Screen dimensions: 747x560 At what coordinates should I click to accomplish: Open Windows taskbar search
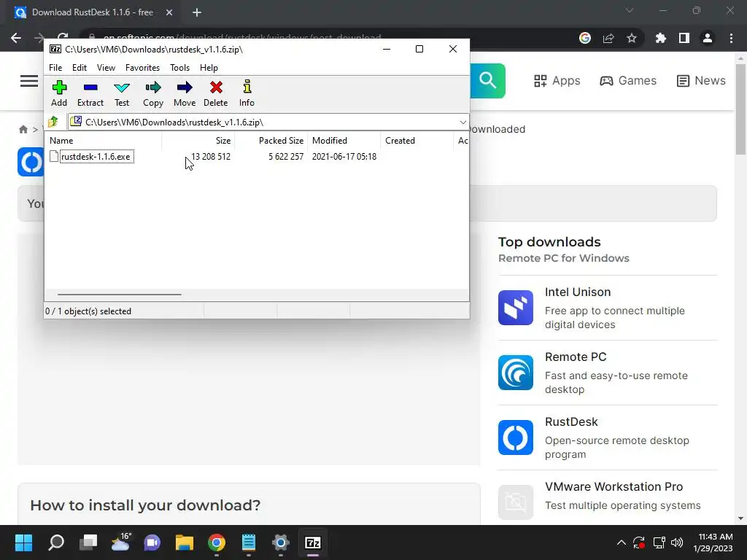tap(56, 542)
